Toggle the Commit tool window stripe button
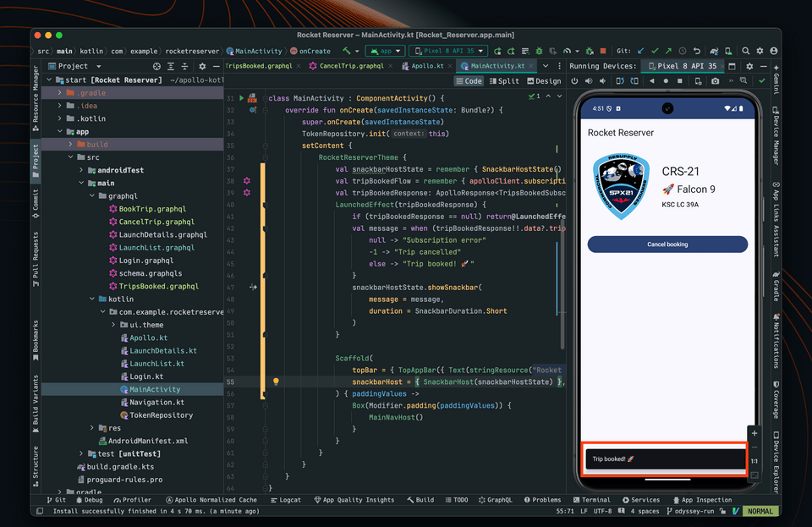Viewport: 812px width, 527px height. (x=36, y=204)
